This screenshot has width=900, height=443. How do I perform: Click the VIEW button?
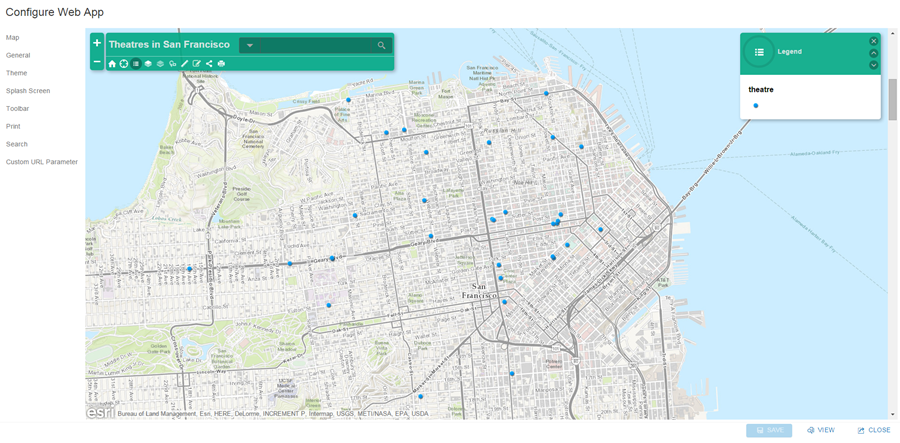click(x=821, y=430)
